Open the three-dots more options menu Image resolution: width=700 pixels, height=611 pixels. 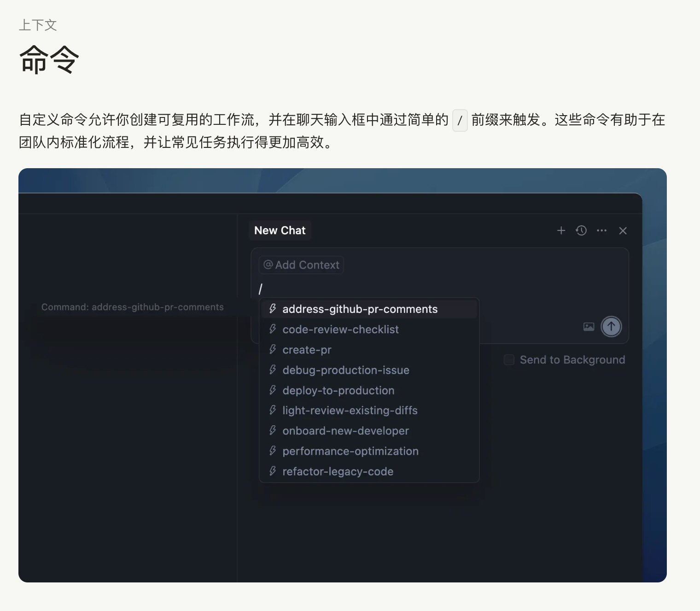tap(601, 230)
